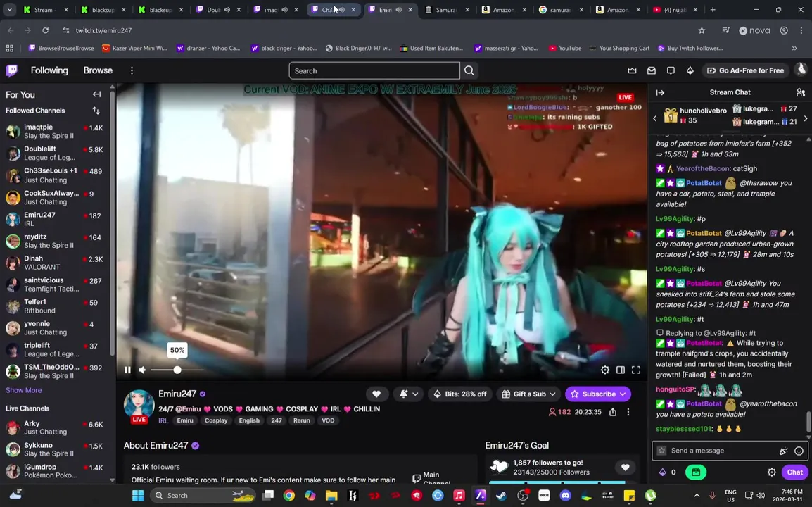Collapse the For You sidebar

96,94
